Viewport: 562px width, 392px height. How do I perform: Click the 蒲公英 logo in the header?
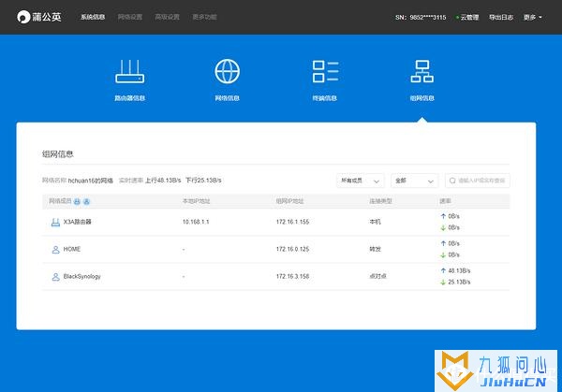click(39, 17)
